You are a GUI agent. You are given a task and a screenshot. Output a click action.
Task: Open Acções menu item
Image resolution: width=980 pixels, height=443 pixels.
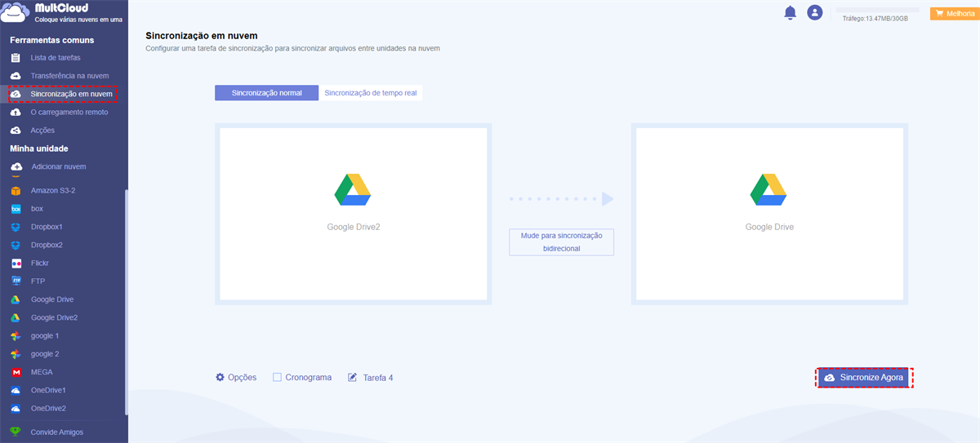42,131
